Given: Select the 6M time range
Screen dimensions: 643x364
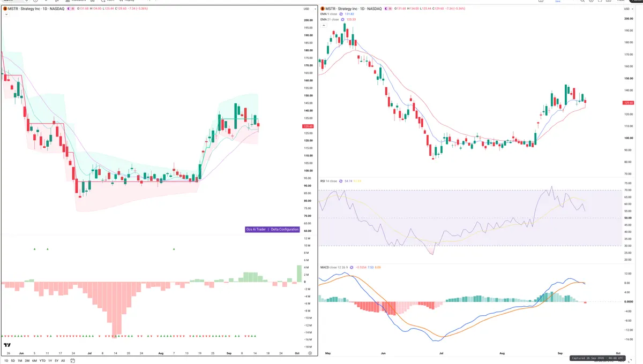Looking at the screenshot, I should 35,361.
